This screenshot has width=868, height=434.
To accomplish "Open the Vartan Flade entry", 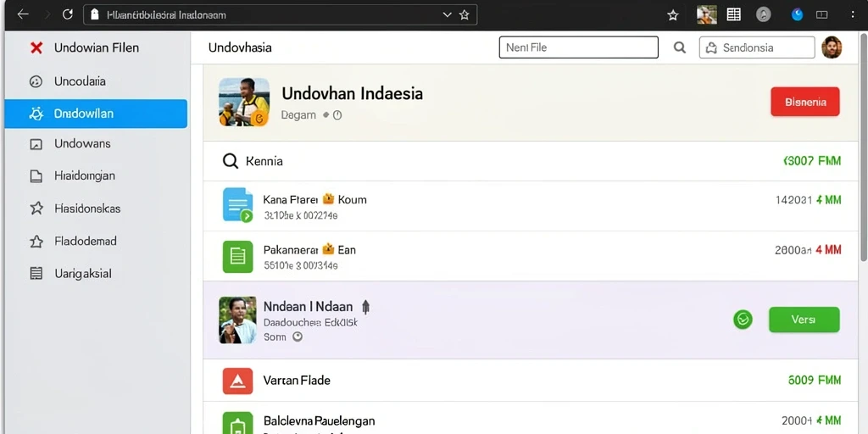I will pyautogui.click(x=531, y=381).
